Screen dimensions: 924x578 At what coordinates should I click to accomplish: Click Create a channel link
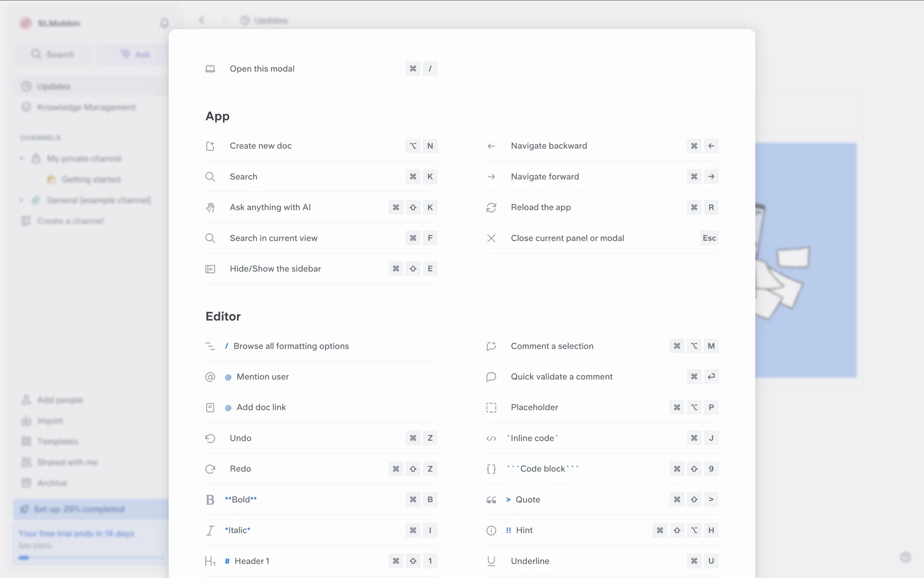(x=70, y=221)
